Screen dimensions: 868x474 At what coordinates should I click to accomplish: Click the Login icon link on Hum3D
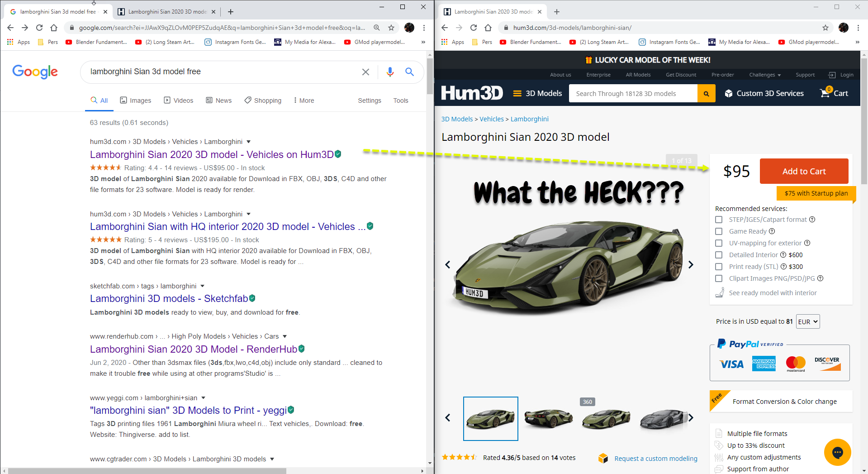tap(841, 75)
